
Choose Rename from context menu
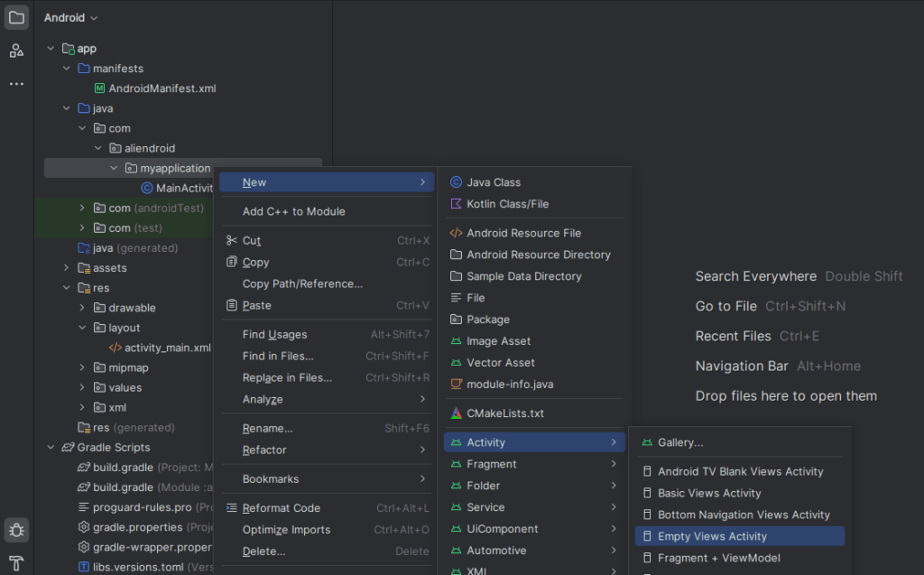tap(327, 428)
